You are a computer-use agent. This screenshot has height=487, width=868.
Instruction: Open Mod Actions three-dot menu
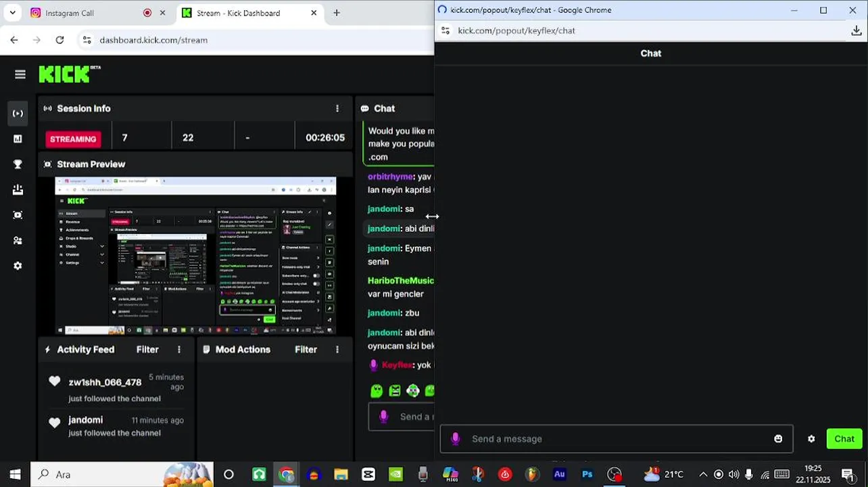(x=337, y=350)
